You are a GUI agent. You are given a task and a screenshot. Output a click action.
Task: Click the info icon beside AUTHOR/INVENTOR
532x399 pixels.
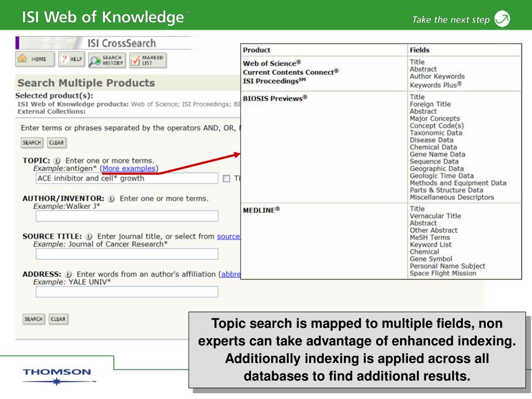[x=111, y=198]
